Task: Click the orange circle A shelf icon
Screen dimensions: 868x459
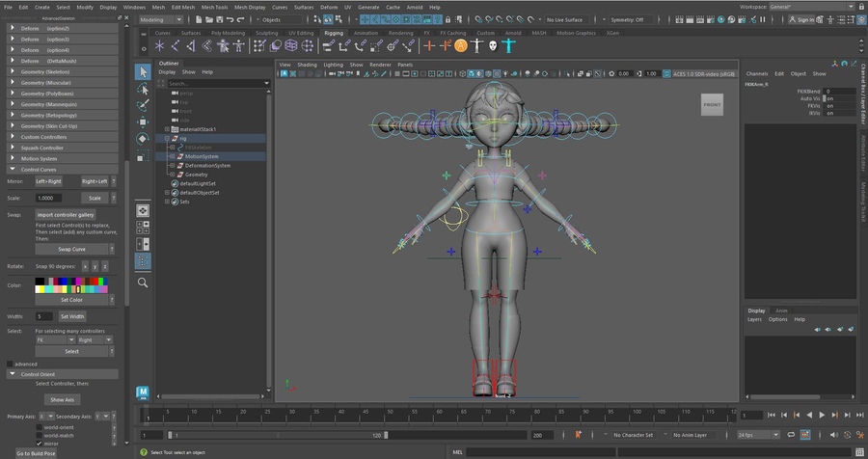Action: pyautogui.click(x=461, y=45)
